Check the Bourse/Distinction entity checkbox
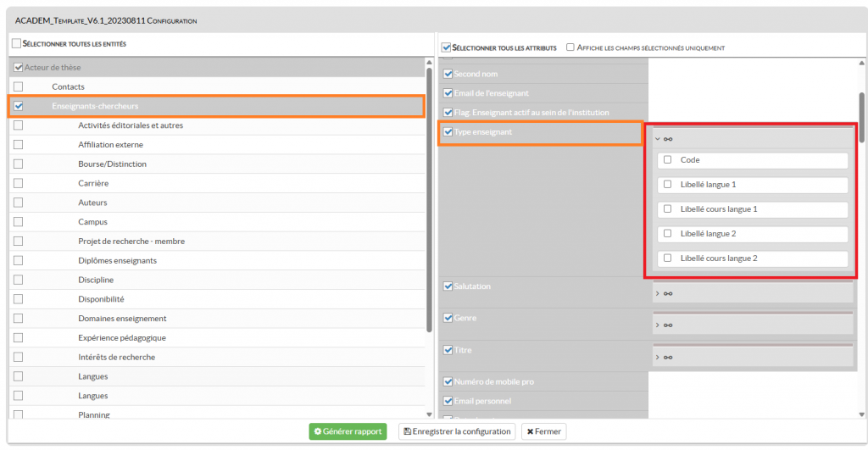This screenshot has width=868, height=450. [x=19, y=164]
